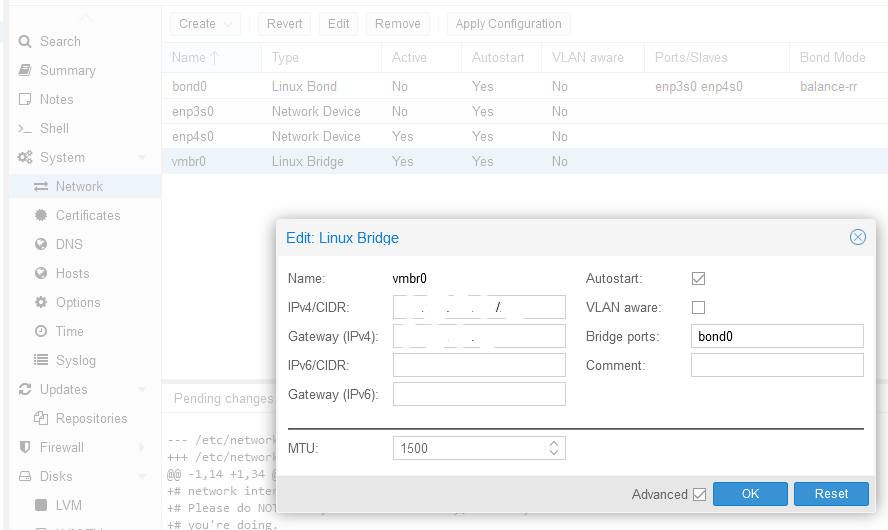The height and width of the screenshot is (530, 888).
Task: Enable the VLAN aware checkbox
Action: pyautogui.click(x=698, y=307)
